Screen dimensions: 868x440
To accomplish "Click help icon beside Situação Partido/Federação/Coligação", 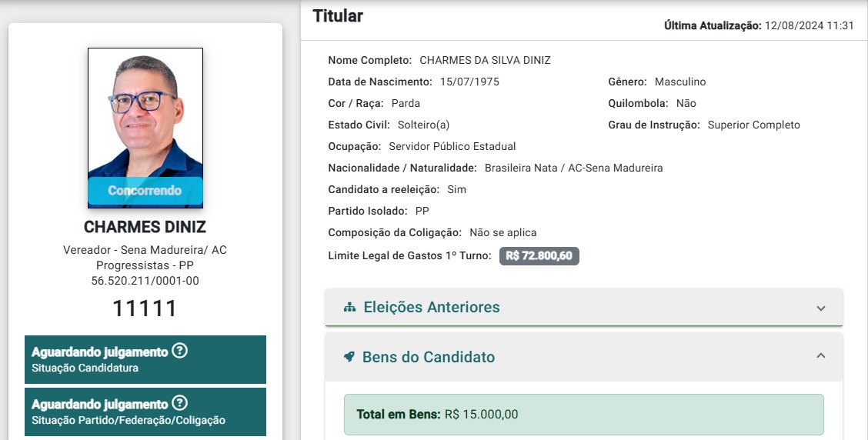I will click(x=179, y=402).
